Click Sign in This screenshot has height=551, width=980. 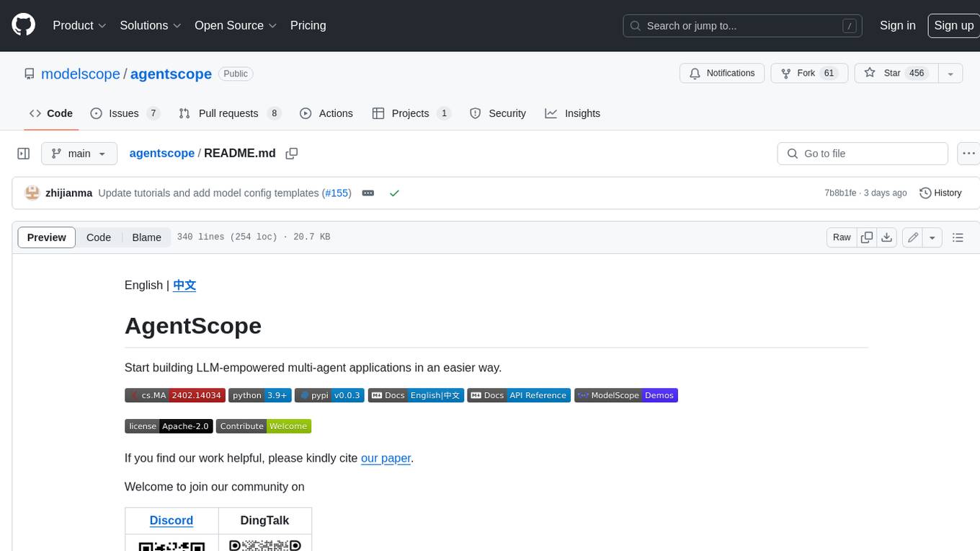[x=897, y=25]
